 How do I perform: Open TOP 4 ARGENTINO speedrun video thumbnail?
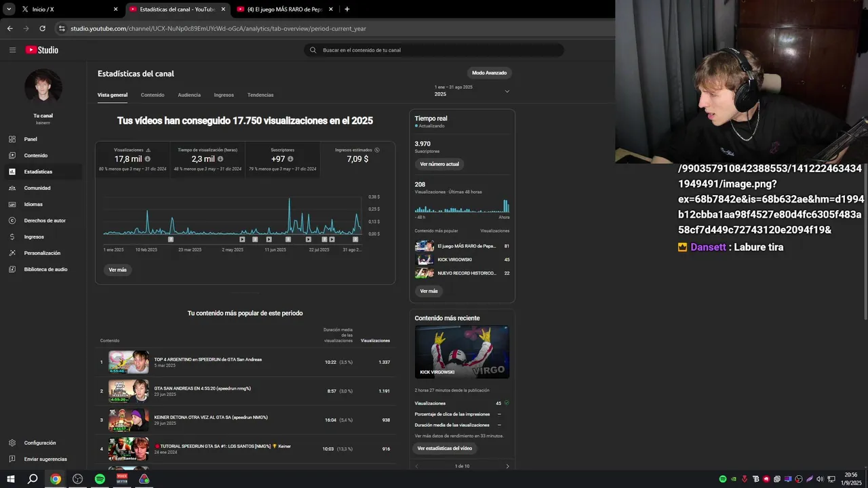coord(129,362)
